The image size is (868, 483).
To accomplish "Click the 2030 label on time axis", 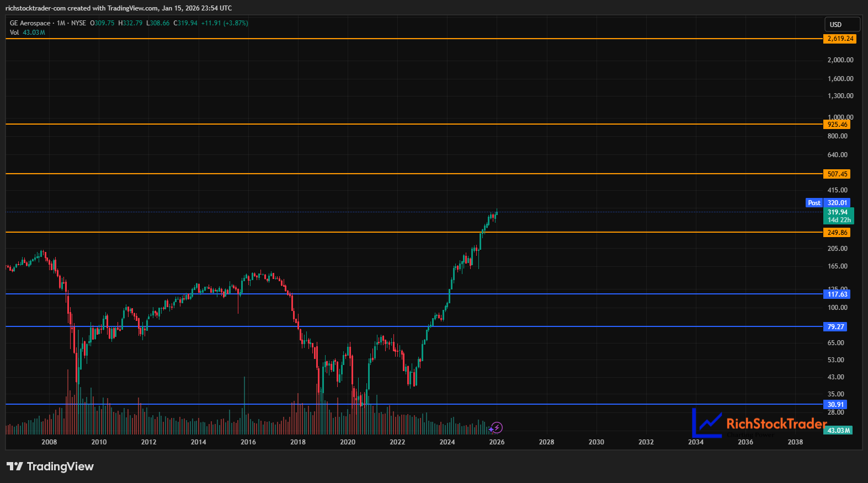I will pos(596,442).
